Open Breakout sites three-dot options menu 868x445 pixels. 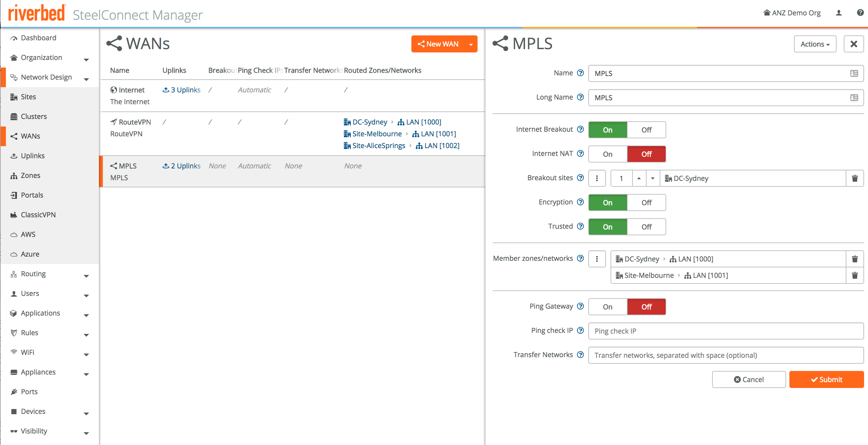point(597,178)
